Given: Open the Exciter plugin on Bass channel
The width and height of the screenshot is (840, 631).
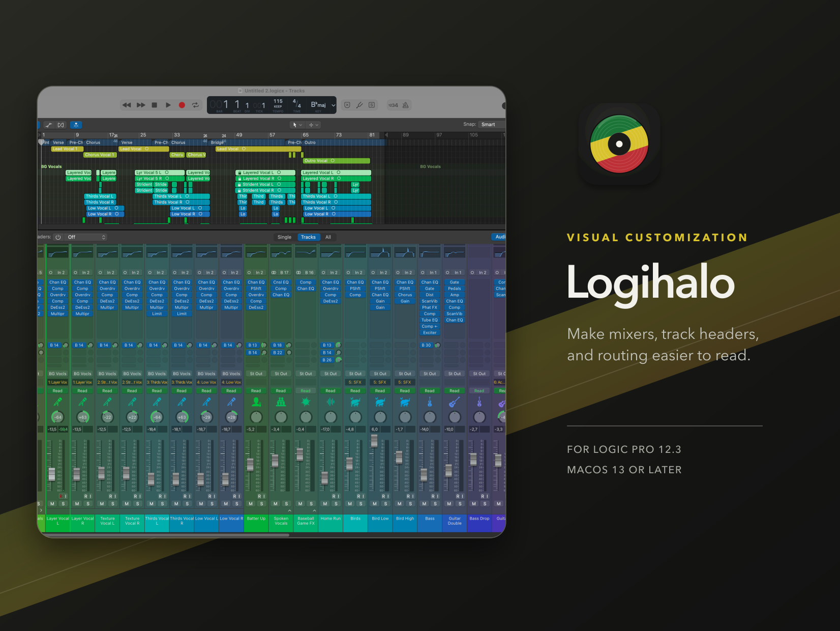Looking at the screenshot, I should [x=430, y=333].
